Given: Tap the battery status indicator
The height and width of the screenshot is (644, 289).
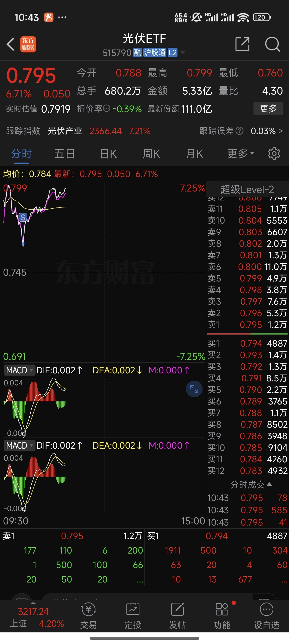Looking at the screenshot, I should (262, 17).
